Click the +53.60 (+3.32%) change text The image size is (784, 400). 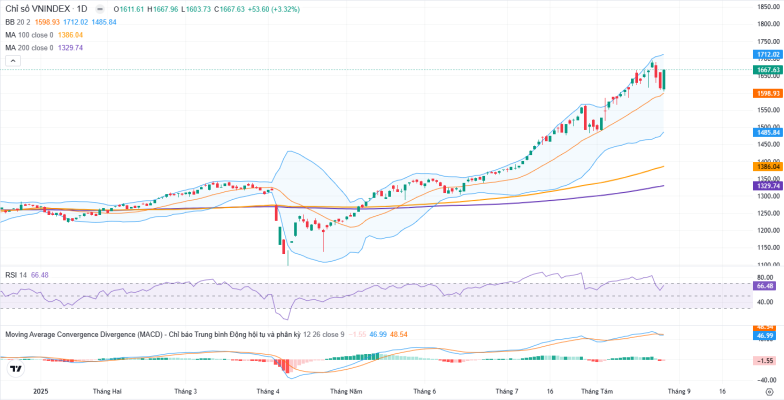coord(273,9)
